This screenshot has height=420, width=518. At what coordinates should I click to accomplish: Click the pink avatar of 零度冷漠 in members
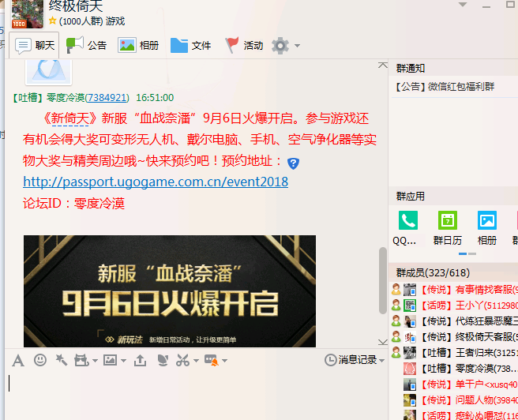coord(410,369)
